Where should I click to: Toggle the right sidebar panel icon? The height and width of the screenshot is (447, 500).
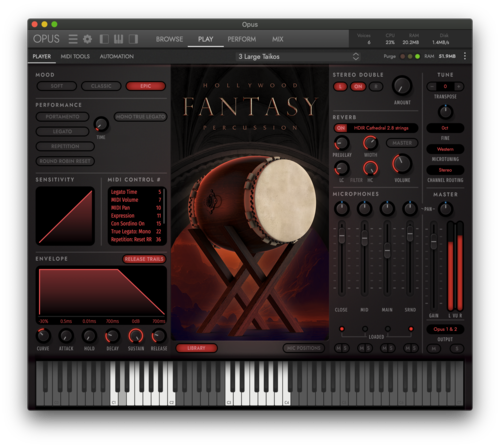pyautogui.click(x=133, y=39)
